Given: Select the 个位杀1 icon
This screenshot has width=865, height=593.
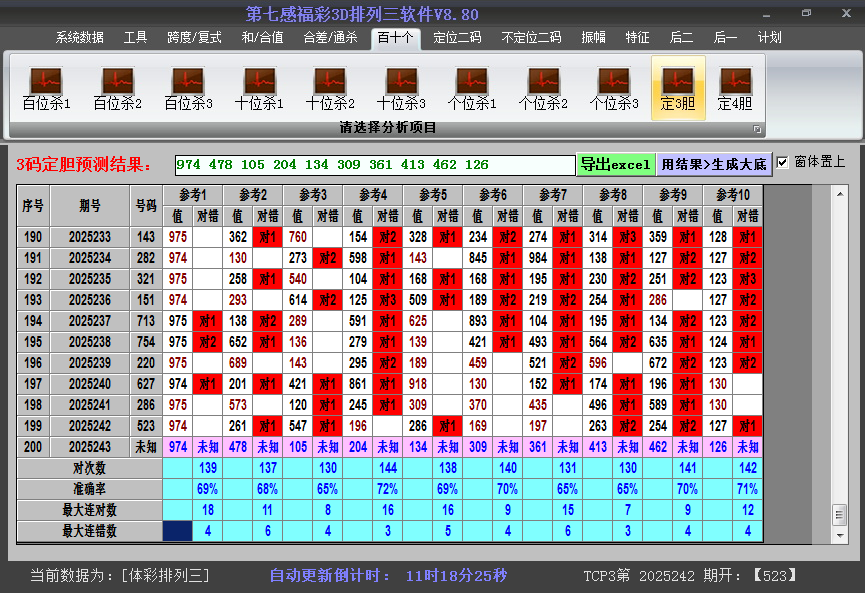Looking at the screenshot, I should coord(472,88).
